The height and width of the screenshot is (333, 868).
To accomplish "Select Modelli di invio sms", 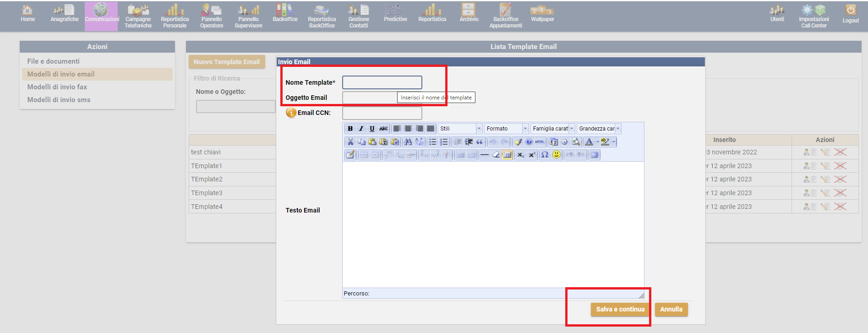I will click(x=59, y=100).
